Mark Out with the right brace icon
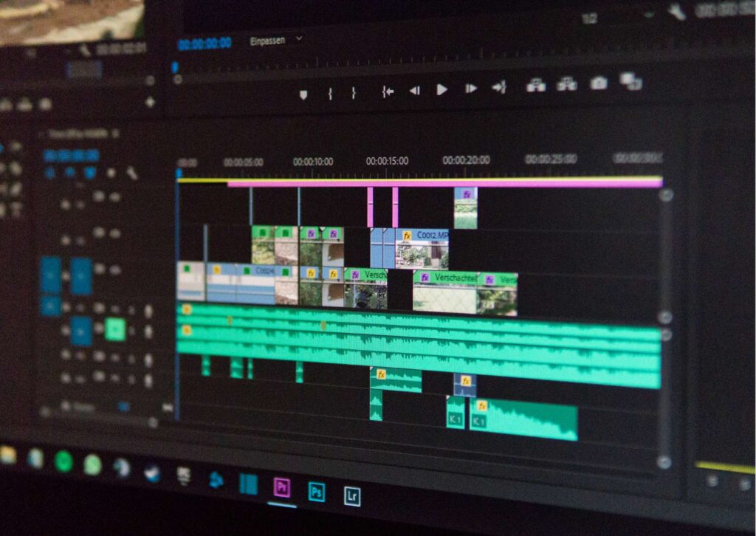The width and height of the screenshot is (756, 536). 354,92
